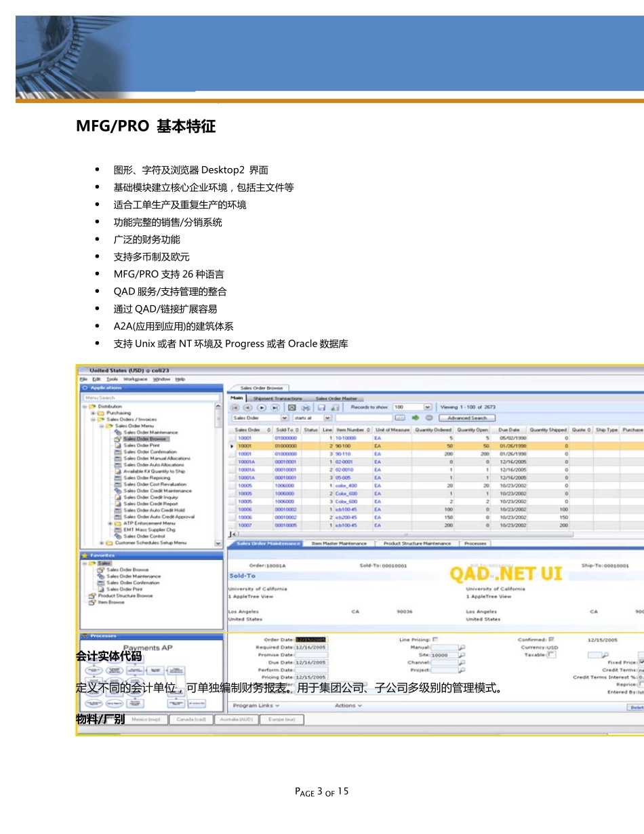Switch to Product Structure Maintenance tab
Image resolution: width=644 pixels, height=834 pixels.
coord(417,544)
